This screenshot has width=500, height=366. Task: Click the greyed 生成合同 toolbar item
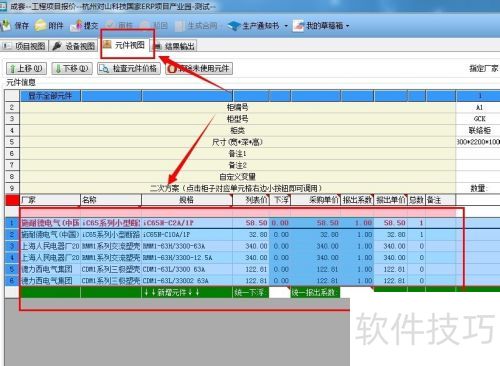click(x=197, y=26)
